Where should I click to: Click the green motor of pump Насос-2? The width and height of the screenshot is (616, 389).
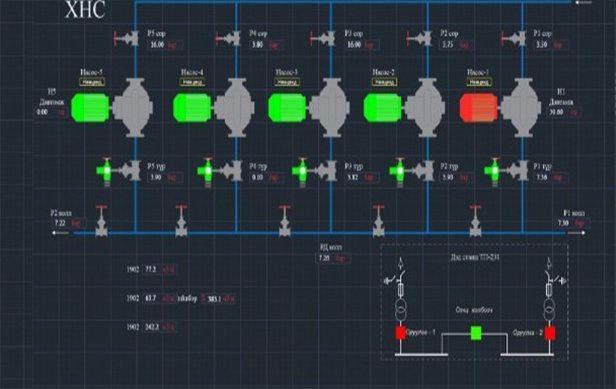coord(383,107)
